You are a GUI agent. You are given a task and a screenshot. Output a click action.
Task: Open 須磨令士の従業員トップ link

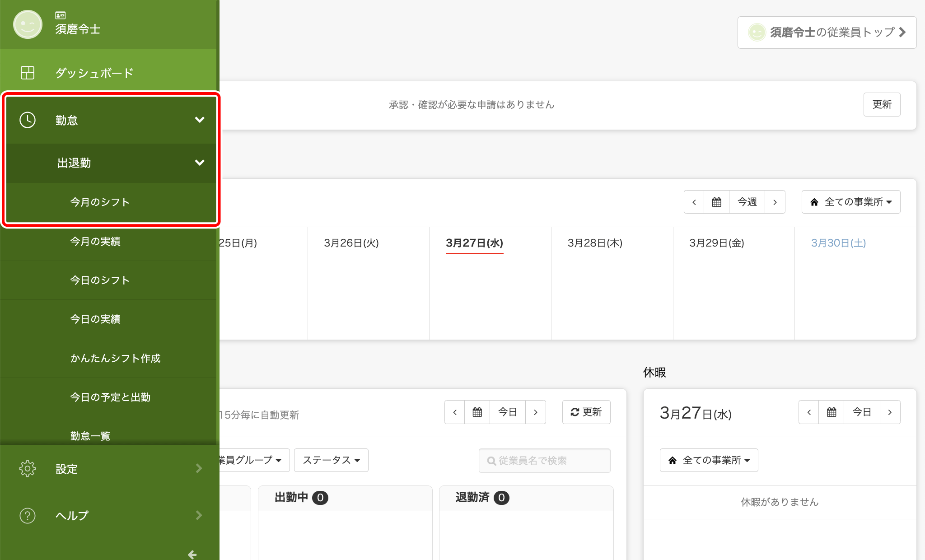click(827, 33)
